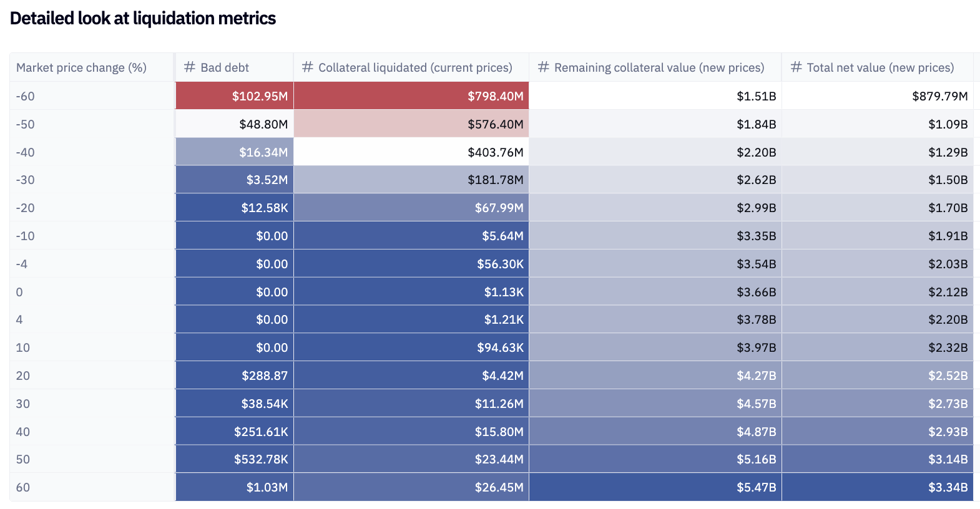This screenshot has height=509, width=980.
Task: Select the pink $576.40M collateral cell
Action: tap(411, 124)
